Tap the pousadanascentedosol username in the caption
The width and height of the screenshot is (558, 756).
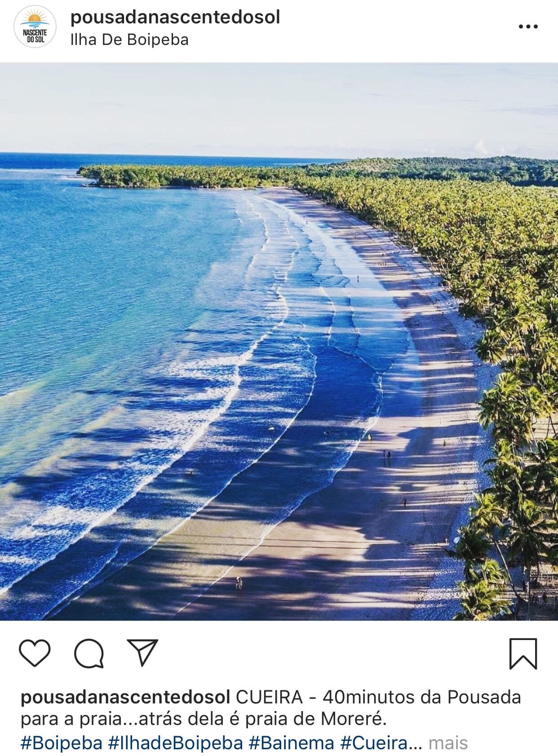[x=125, y=698]
